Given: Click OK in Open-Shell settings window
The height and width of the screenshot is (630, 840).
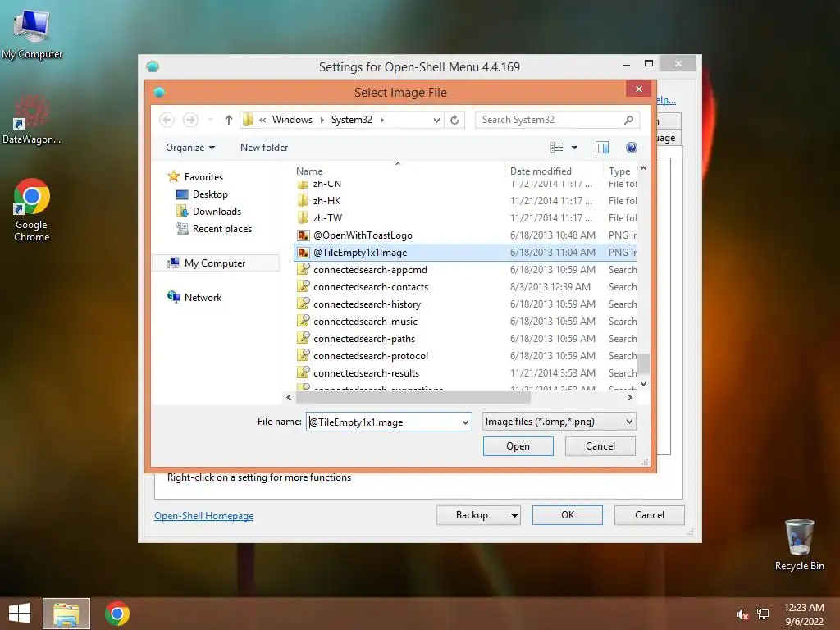Looking at the screenshot, I should 568,515.
